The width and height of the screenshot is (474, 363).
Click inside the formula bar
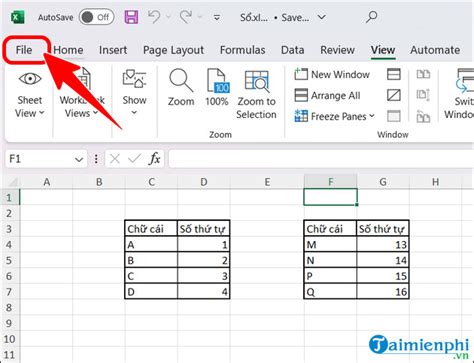coord(321,159)
